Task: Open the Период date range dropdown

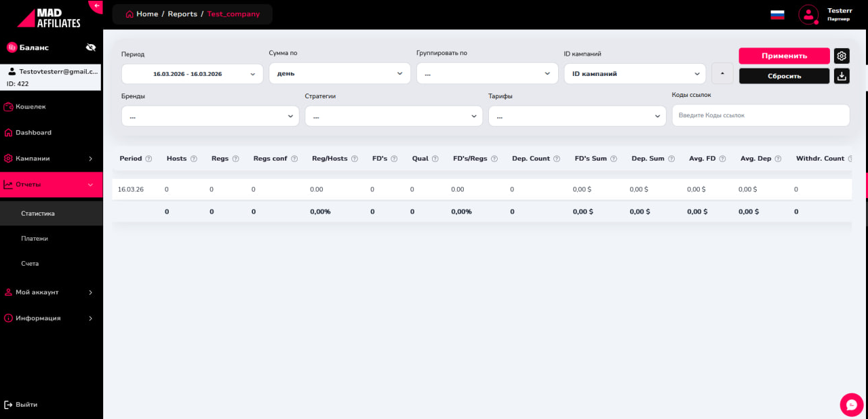Action: coord(192,74)
